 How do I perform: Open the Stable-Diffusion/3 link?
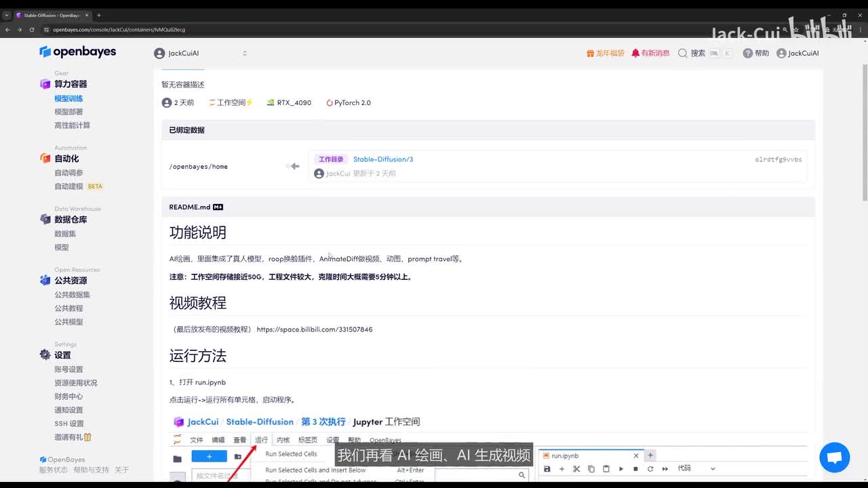(382, 159)
